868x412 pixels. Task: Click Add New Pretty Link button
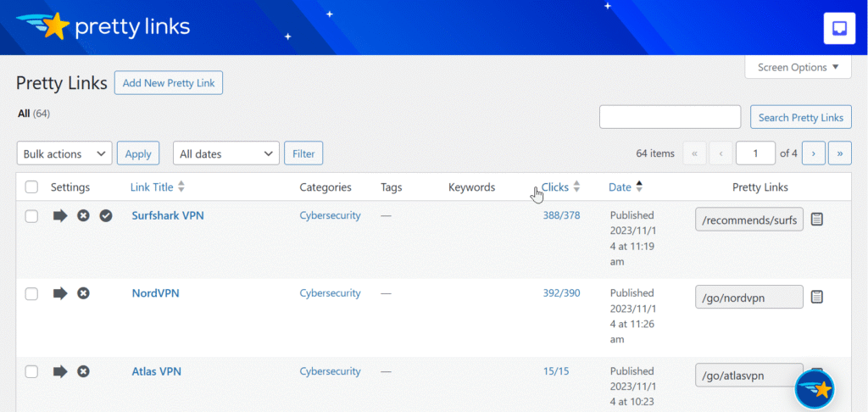point(169,83)
